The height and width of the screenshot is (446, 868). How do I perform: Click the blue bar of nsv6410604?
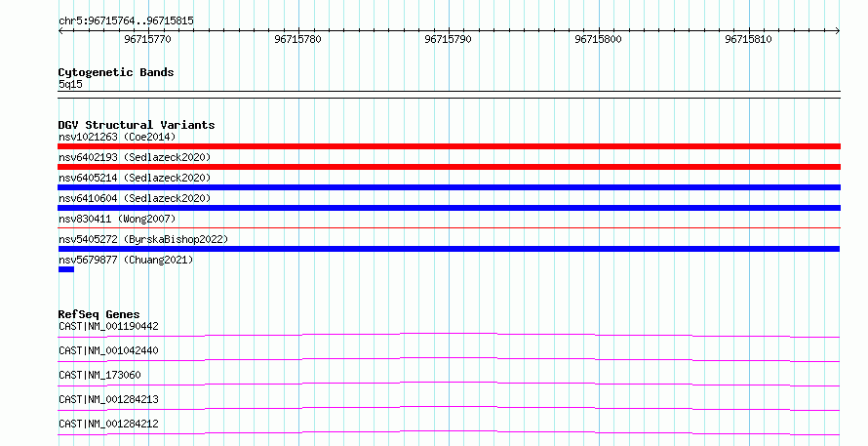tap(449, 208)
